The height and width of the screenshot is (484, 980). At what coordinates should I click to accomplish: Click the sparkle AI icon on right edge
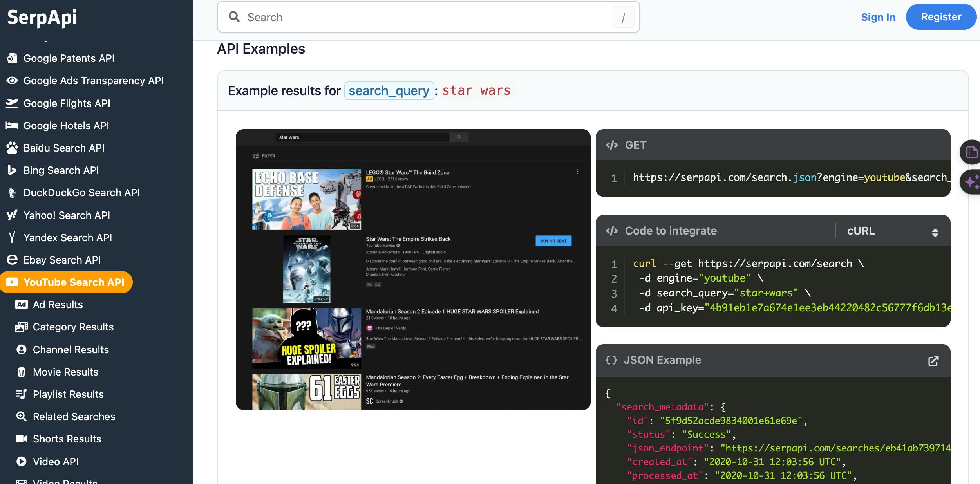[x=971, y=182]
